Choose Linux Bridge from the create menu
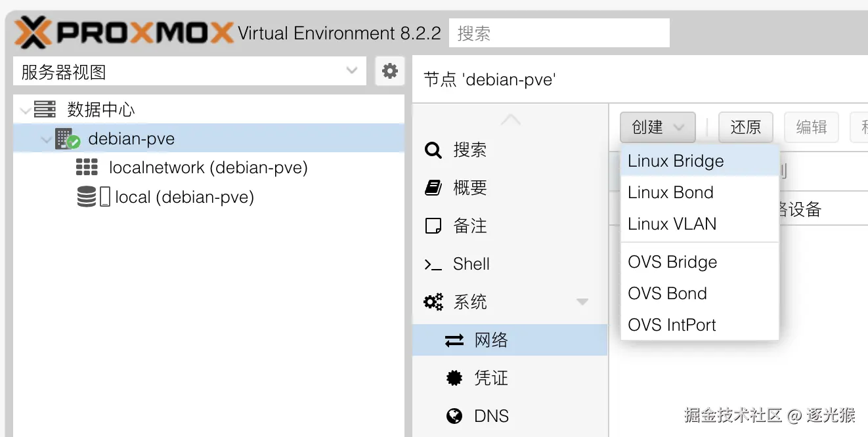The width and height of the screenshot is (868, 437). [x=676, y=161]
